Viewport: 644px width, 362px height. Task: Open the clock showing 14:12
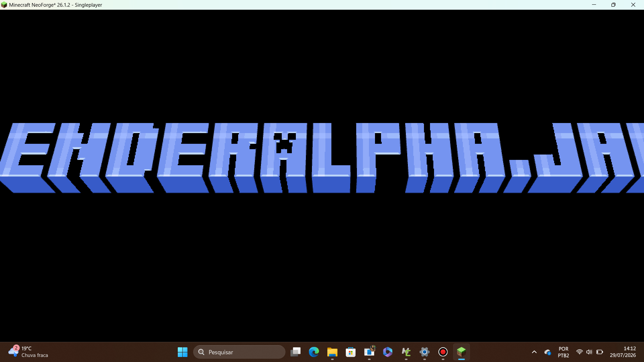point(623,352)
